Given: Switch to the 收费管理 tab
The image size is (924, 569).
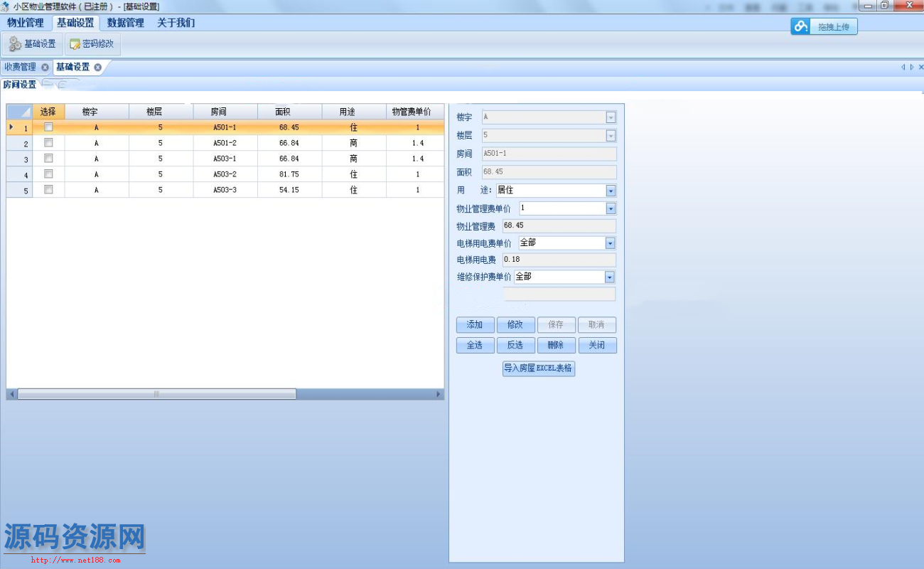Looking at the screenshot, I should pyautogui.click(x=20, y=68).
